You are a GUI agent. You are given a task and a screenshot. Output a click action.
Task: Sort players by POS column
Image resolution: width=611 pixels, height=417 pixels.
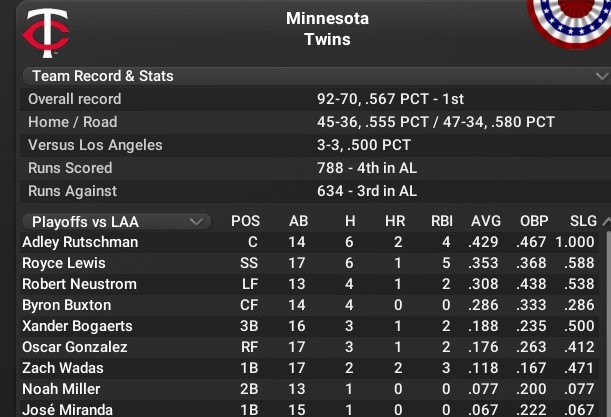pos(245,221)
